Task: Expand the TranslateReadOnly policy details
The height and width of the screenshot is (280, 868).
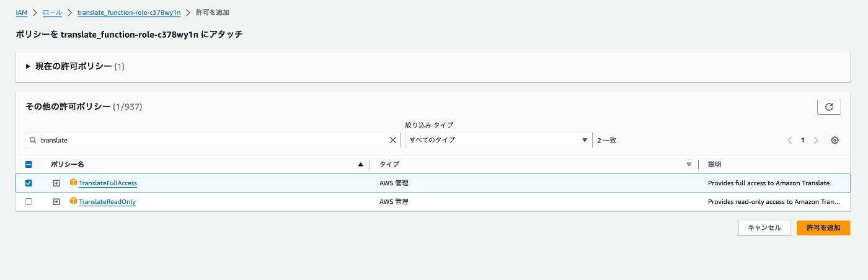Action: coord(56,202)
